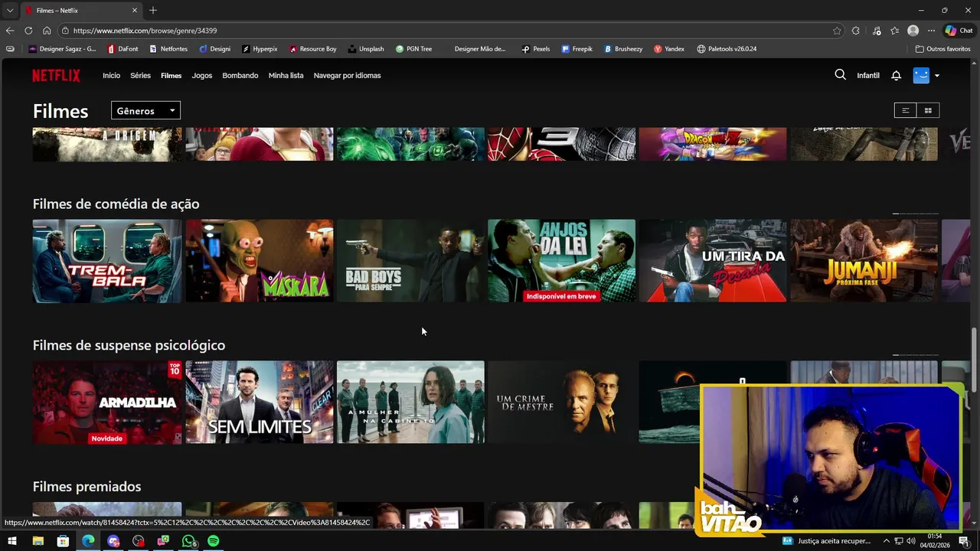This screenshot has width=980, height=551.
Task: Open Jumanji Próxima Fase thumbnail
Action: point(864,261)
